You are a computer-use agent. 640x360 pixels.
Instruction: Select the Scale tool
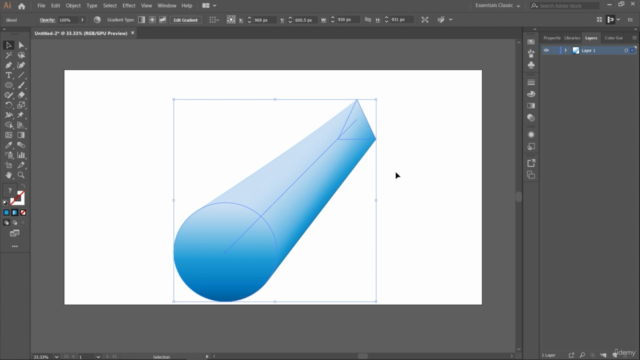click(21, 105)
